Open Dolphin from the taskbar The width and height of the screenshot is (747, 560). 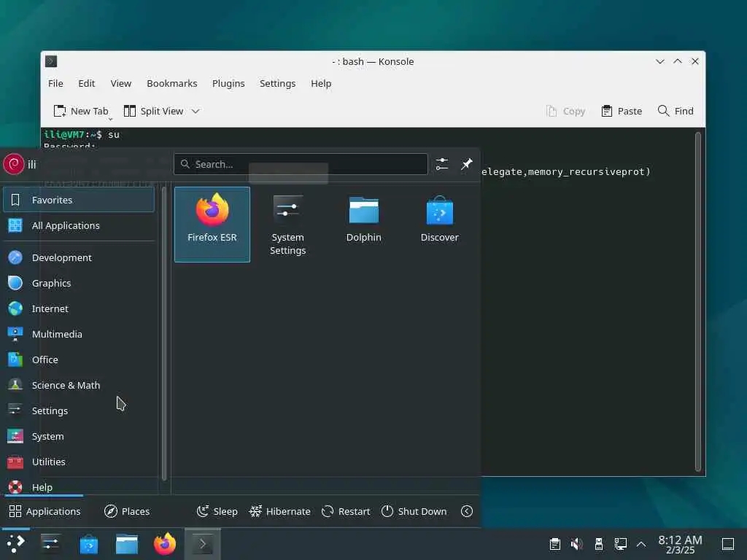(127, 544)
